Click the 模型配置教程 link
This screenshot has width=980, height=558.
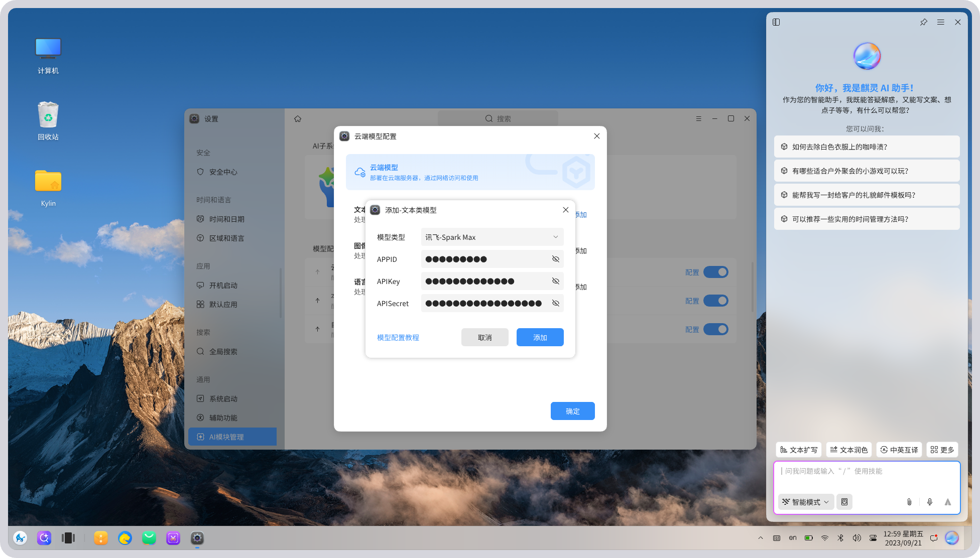tap(398, 337)
